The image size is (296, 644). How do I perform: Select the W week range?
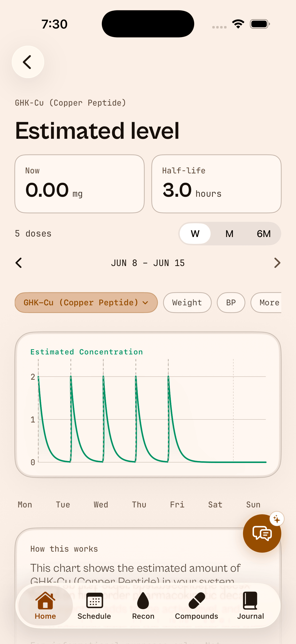click(x=195, y=234)
